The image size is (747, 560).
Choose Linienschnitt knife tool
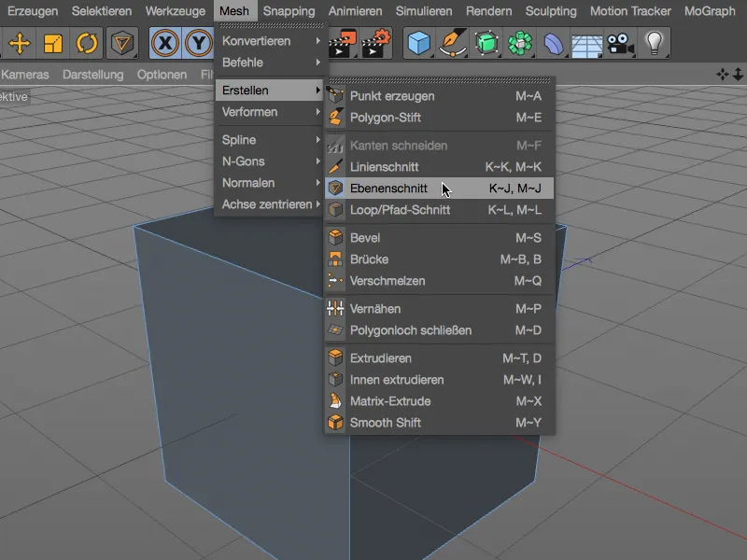(x=439, y=167)
